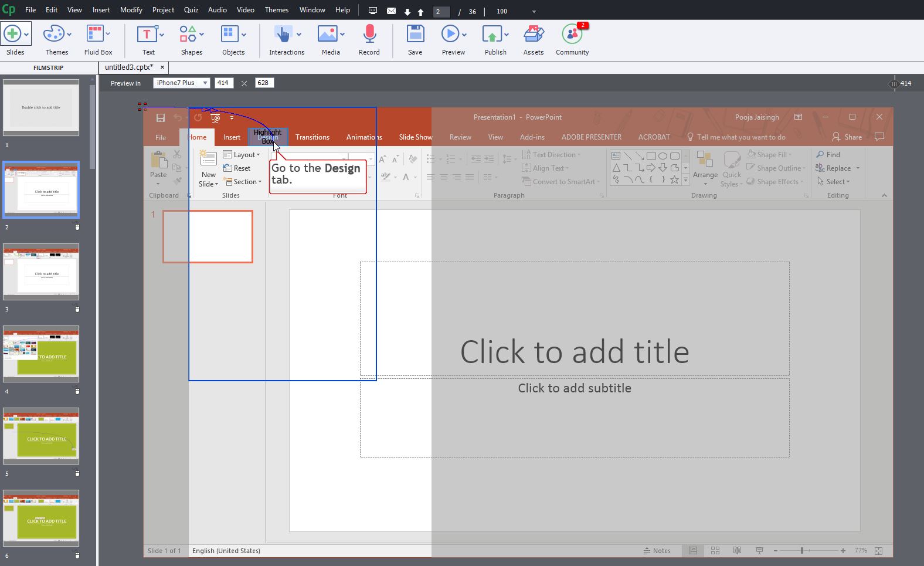Click the FILMSTRIP panel header

click(48, 67)
